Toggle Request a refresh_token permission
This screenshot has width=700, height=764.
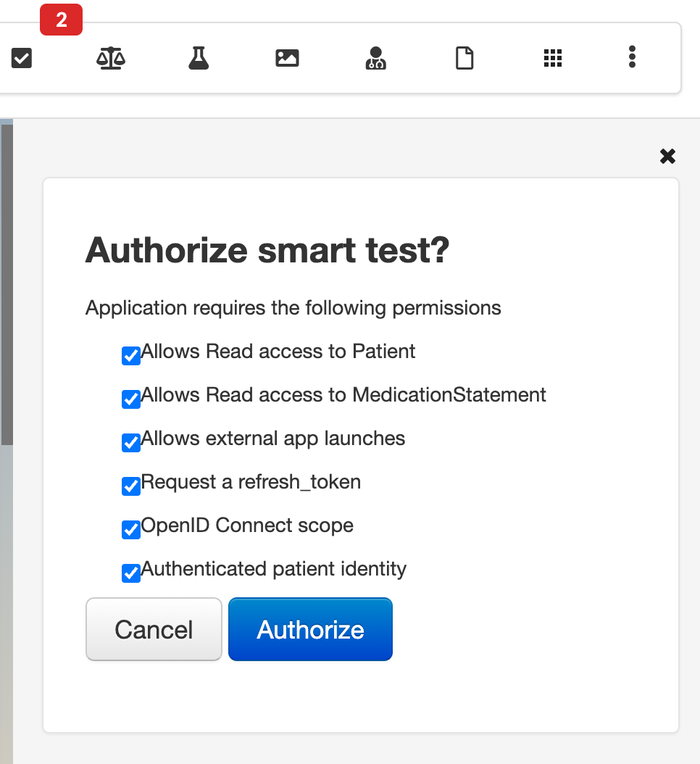(x=130, y=486)
